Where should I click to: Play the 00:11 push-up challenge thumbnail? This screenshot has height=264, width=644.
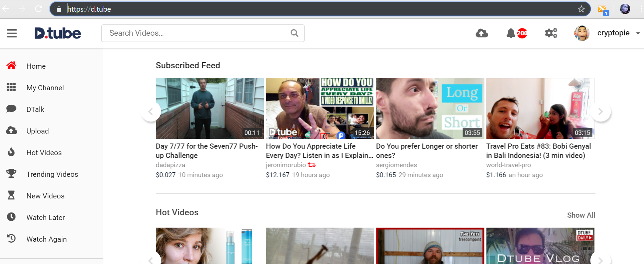[210, 108]
